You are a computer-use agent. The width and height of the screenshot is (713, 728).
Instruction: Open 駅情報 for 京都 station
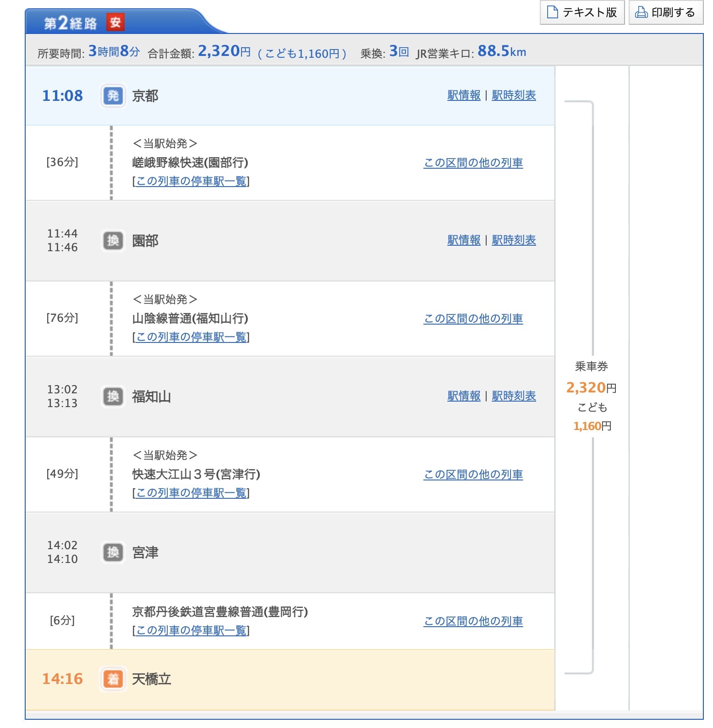pos(464,95)
